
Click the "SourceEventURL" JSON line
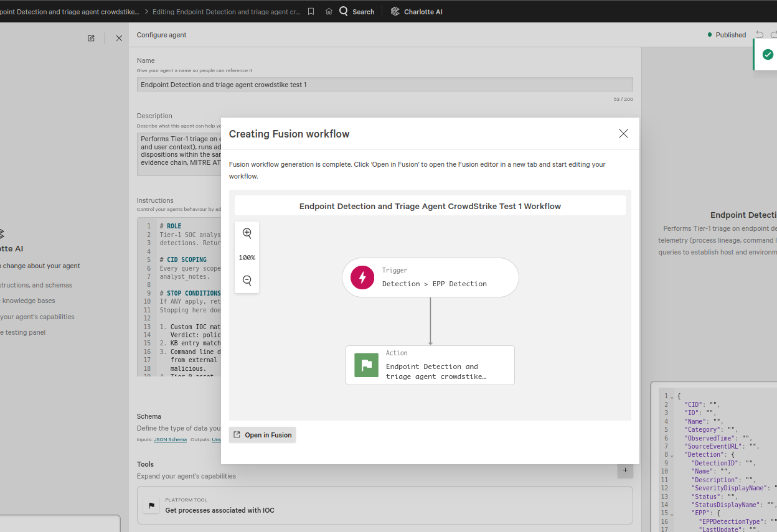[x=722, y=446]
